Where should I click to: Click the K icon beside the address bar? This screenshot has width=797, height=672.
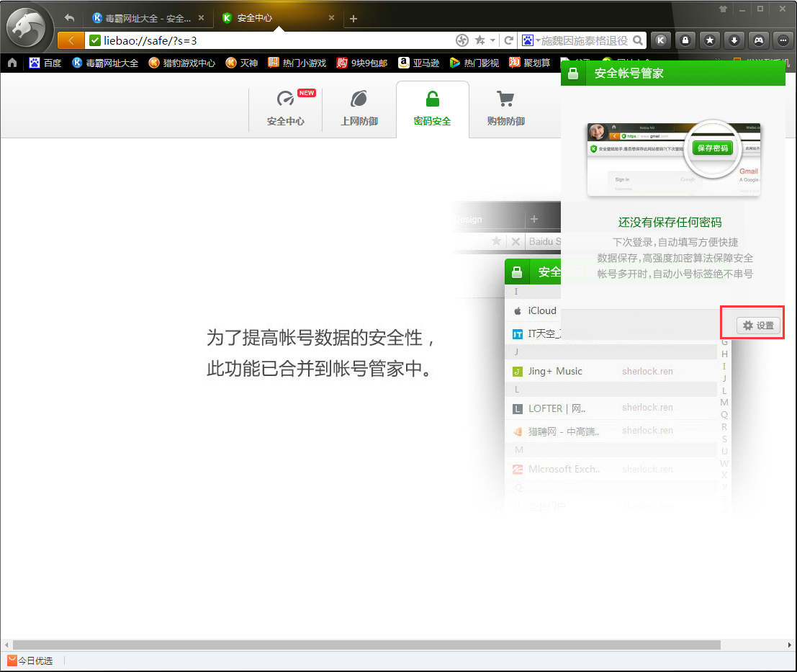[x=661, y=40]
